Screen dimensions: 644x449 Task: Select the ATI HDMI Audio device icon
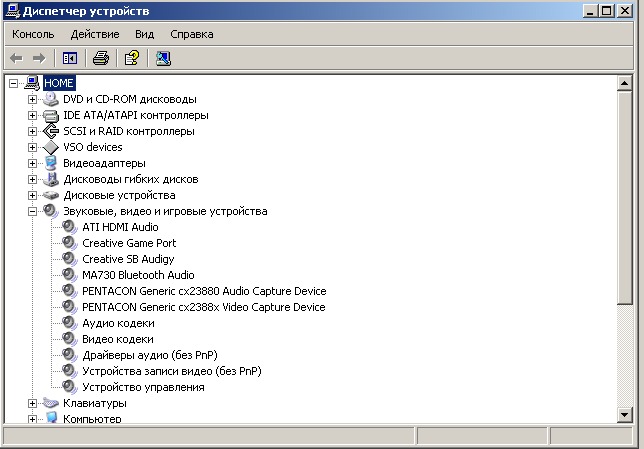[69, 227]
